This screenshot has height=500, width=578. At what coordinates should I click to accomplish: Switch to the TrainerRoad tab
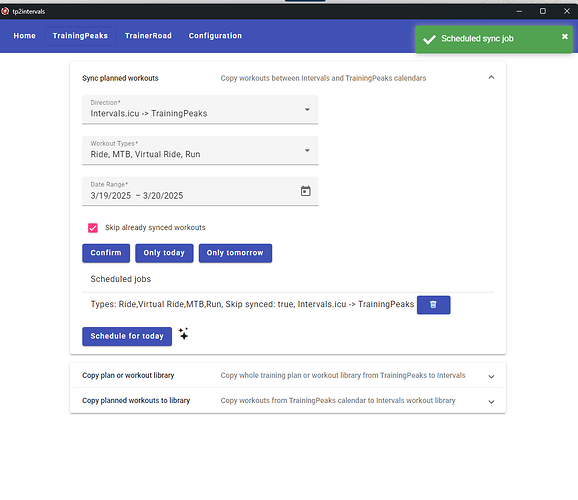tap(148, 36)
